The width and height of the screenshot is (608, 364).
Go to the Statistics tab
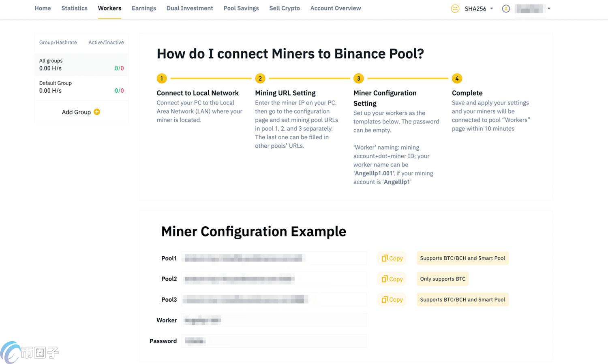pyautogui.click(x=74, y=8)
